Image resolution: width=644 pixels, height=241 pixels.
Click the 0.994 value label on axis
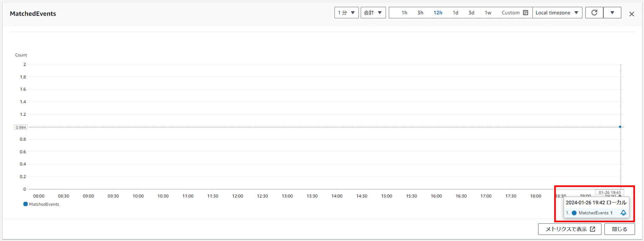click(x=21, y=127)
